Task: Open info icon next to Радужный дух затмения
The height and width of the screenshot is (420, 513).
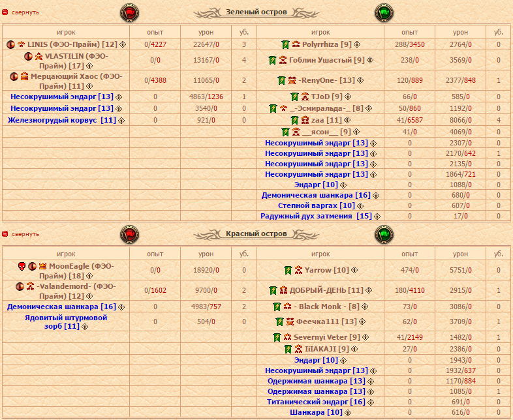Action: [377, 216]
